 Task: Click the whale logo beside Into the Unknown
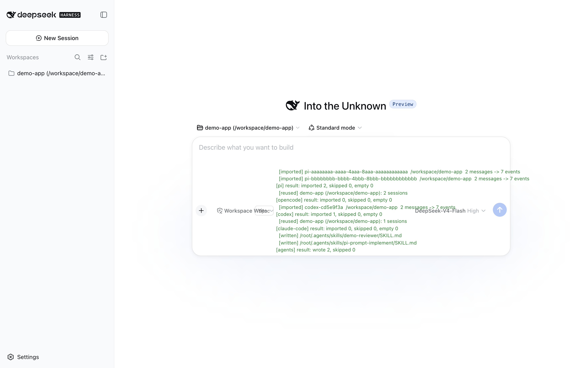click(293, 106)
